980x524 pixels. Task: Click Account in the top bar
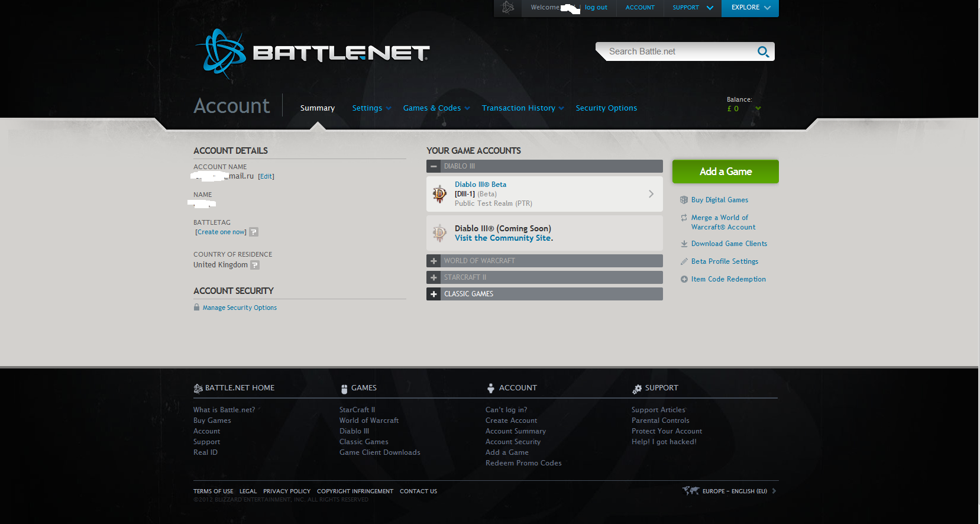point(640,8)
